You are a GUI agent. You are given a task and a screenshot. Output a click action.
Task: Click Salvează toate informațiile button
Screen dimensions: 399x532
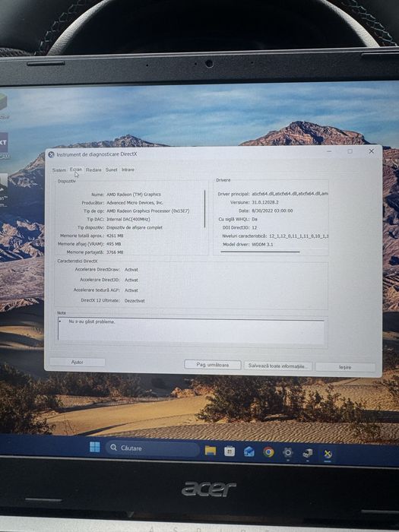[x=278, y=366]
